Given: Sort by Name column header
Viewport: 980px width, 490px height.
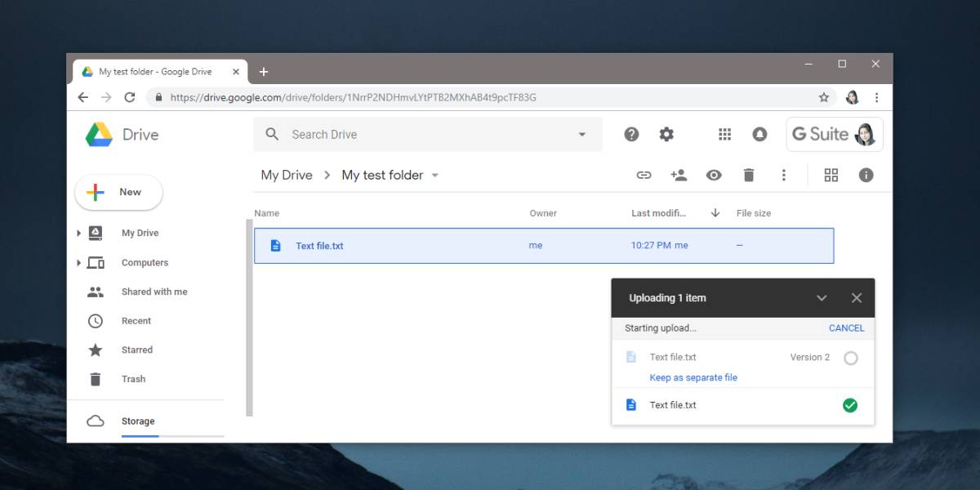Looking at the screenshot, I should (x=267, y=213).
